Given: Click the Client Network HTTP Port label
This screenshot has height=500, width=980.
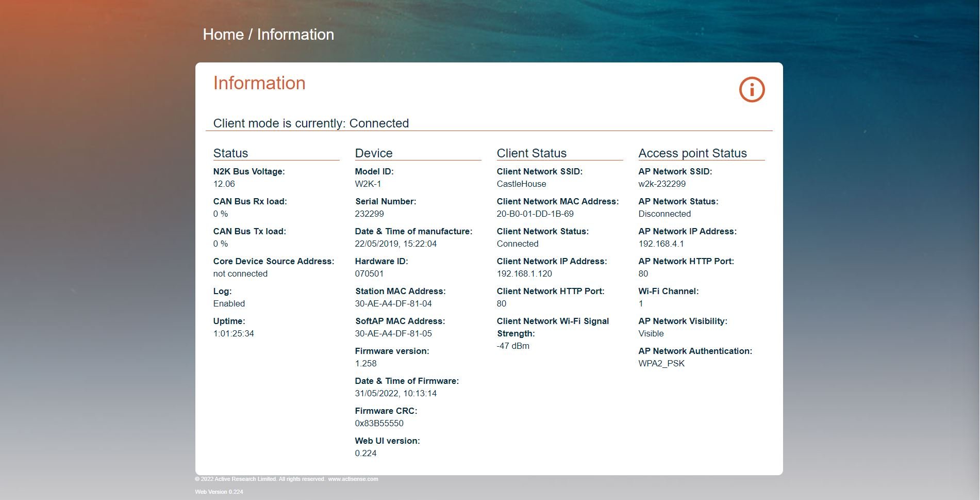Looking at the screenshot, I should point(551,291).
